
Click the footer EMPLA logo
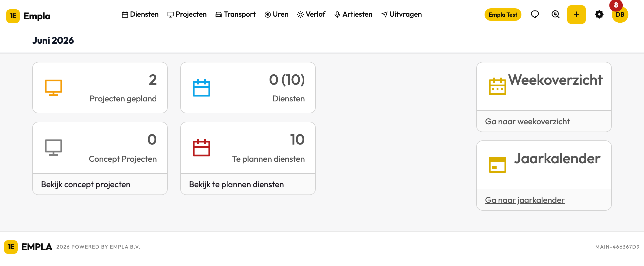point(28,247)
